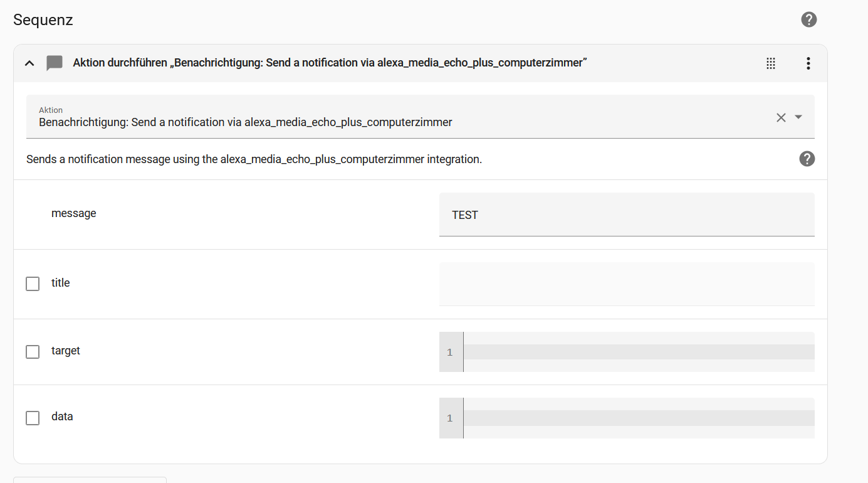Click the message field containing TEST

pyautogui.click(x=627, y=215)
